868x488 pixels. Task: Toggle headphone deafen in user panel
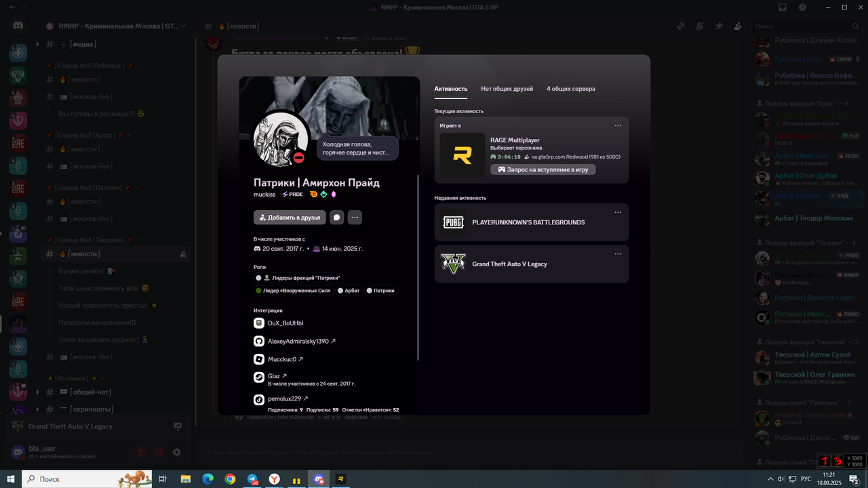pyautogui.click(x=158, y=452)
